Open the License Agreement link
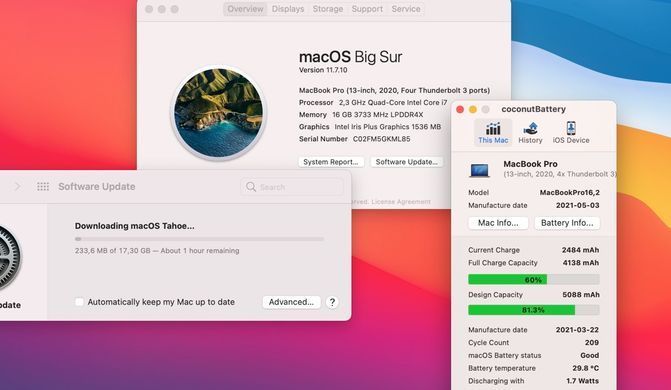This screenshot has height=390, width=671. click(x=401, y=202)
